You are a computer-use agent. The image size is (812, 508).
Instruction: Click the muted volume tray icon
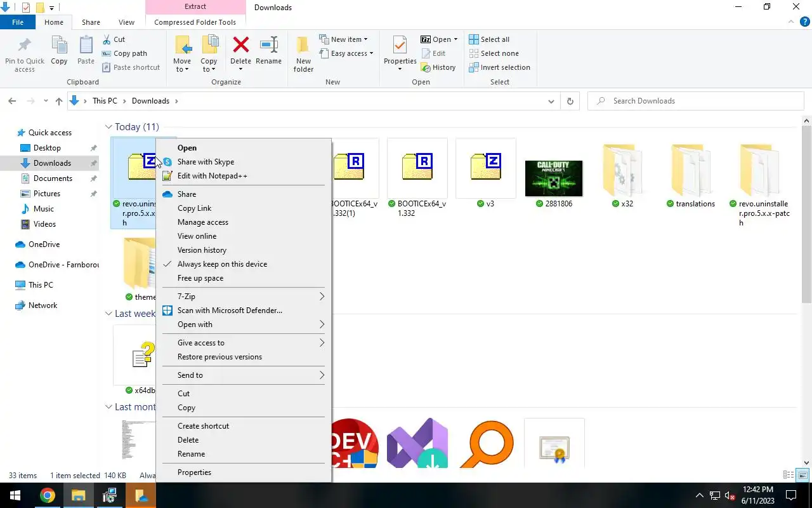(730, 495)
